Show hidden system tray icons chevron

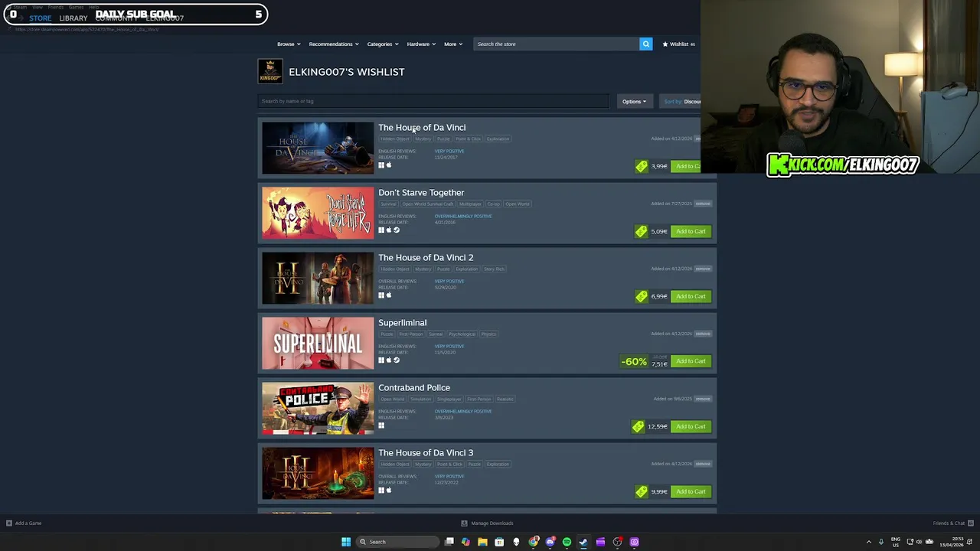click(868, 542)
